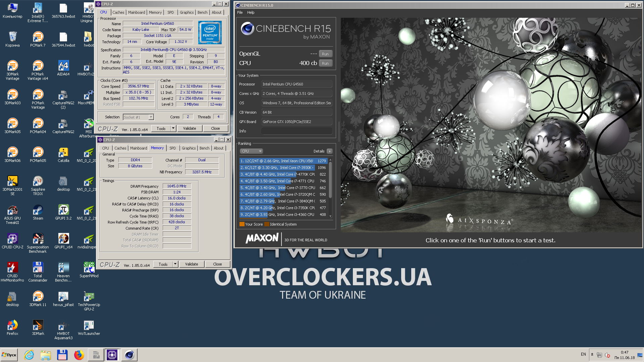Image resolution: width=644 pixels, height=362 pixels.
Task: Select the Xeon X5650 1279 ranking entry
Action: coord(283,161)
